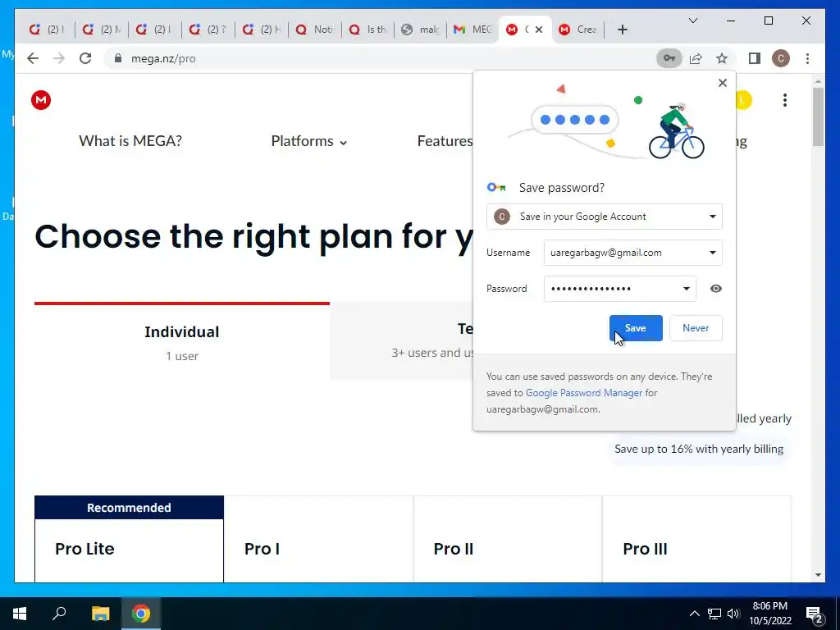This screenshot has height=630, width=840.
Task: Expand the Platforms menu
Action: tap(309, 141)
